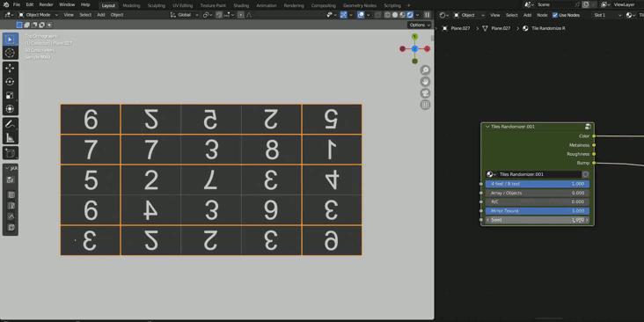Toggle X-ray mode button
Image resolution: width=644 pixels, height=322 pixels.
point(377,15)
